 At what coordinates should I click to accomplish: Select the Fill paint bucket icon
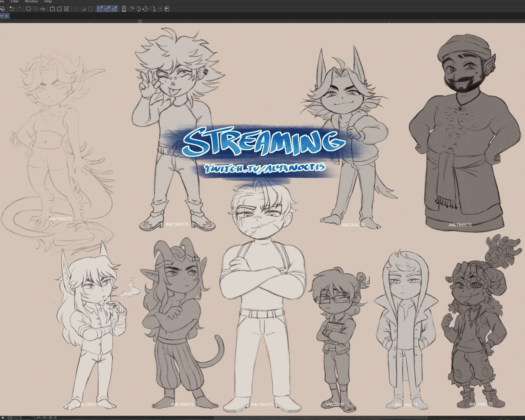43,9
